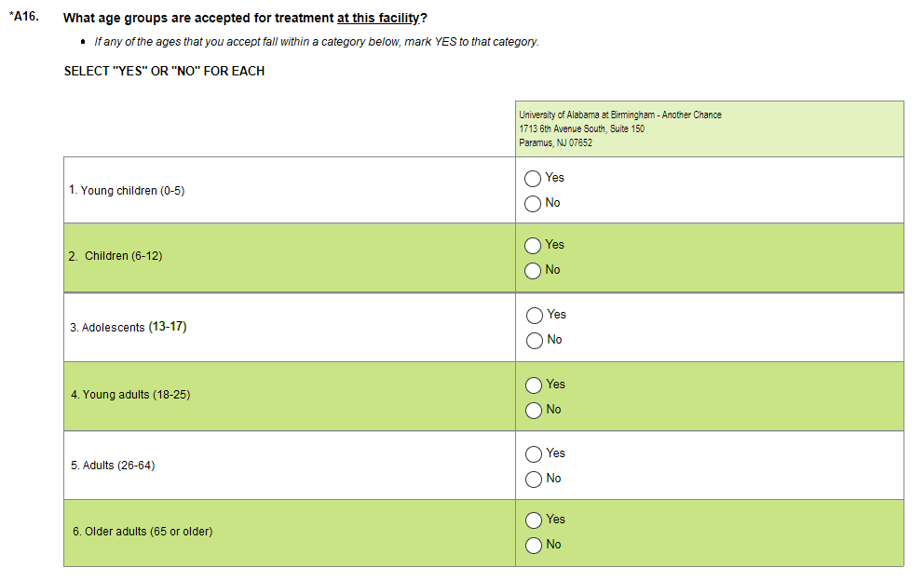924x581 pixels.
Task: Pick No for Young adults (18-25)
Action: [534, 410]
